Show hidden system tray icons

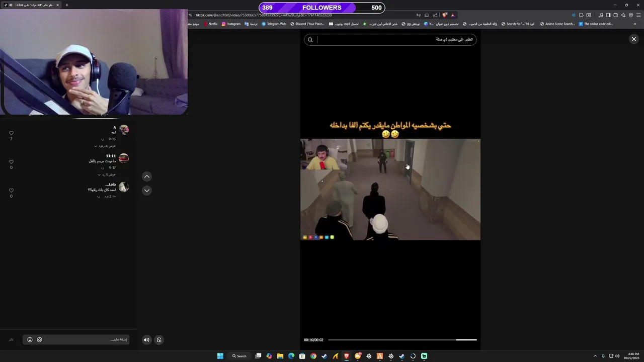point(595,356)
